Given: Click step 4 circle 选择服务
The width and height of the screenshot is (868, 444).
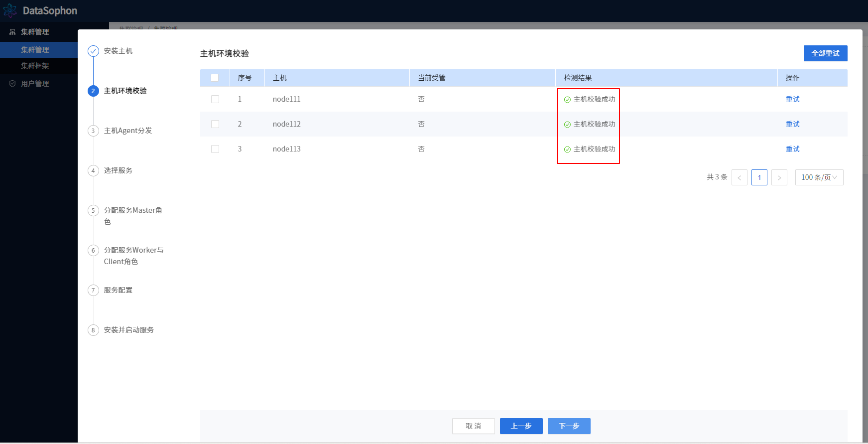Looking at the screenshot, I should 93,170.
